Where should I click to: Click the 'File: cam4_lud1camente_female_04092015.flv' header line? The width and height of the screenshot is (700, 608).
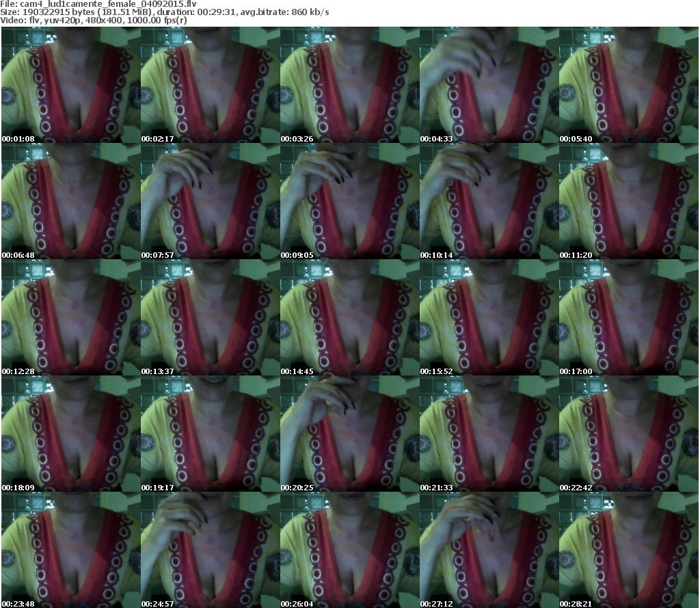(98, 4)
